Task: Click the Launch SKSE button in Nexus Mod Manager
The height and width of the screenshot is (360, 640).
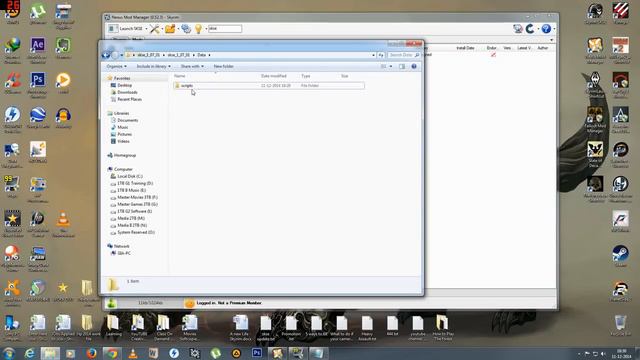Action: (126, 29)
